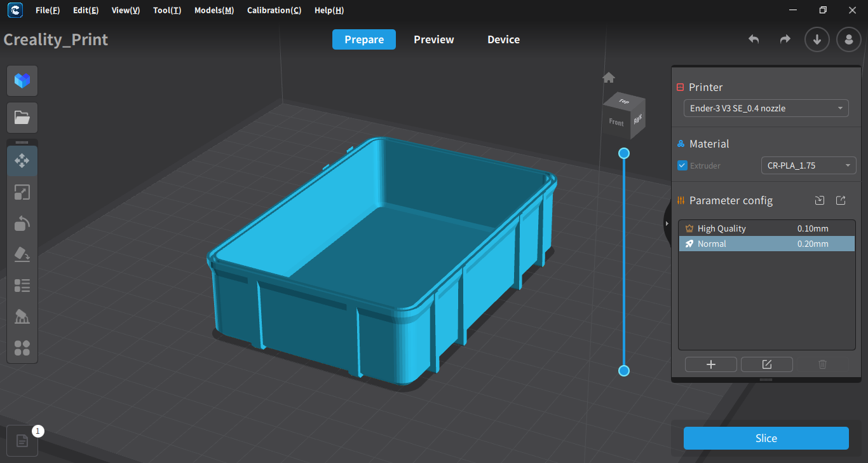Open the CR-PLA_1.75 material dropdown
Viewport: 868px width, 463px height.
coord(809,165)
